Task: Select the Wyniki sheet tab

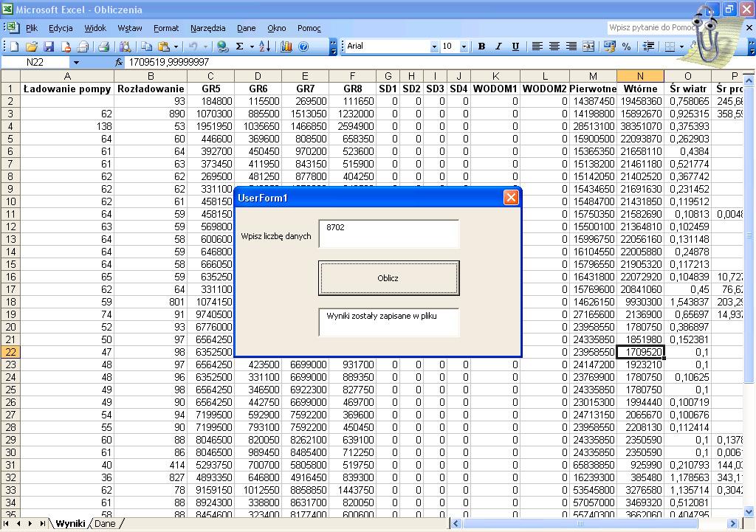Action: pos(70,523)
